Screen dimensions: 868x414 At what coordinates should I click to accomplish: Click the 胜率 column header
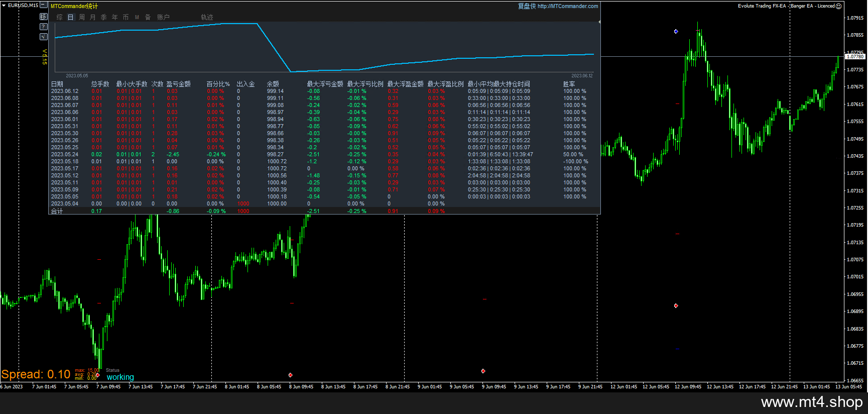[x=569, y=84]
